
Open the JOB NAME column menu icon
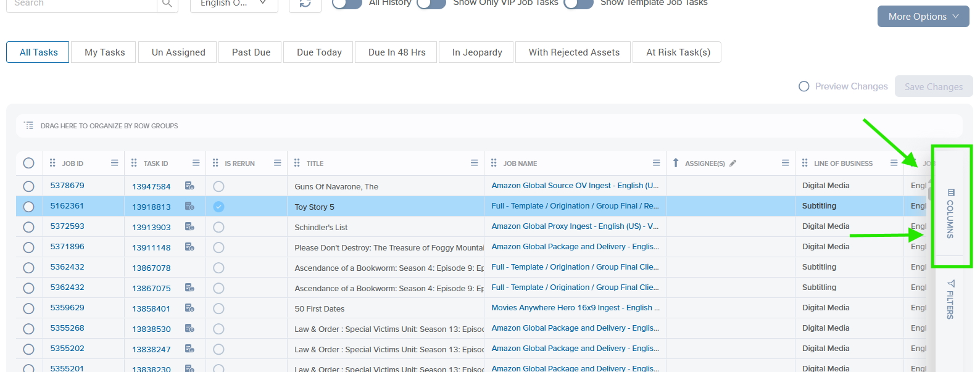point(656,163)
